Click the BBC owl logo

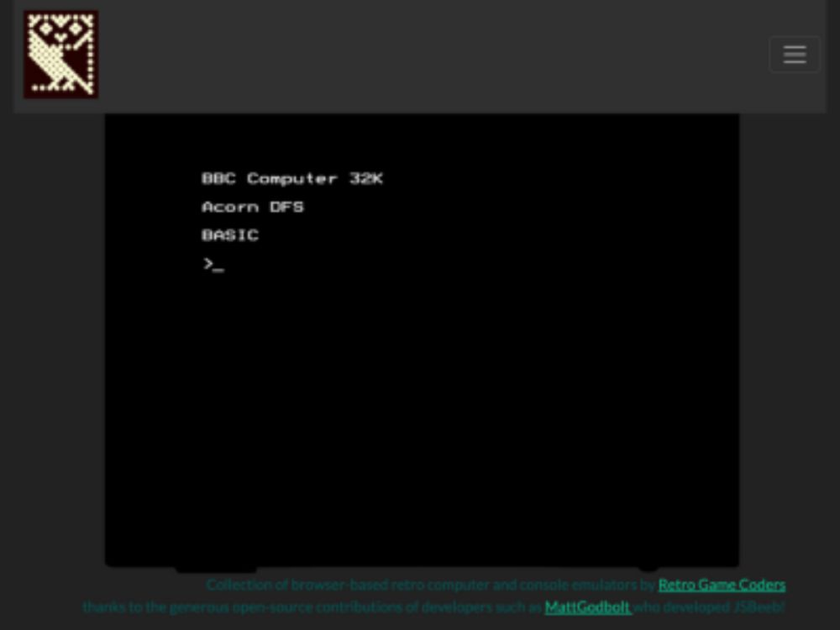coord(60,54)
